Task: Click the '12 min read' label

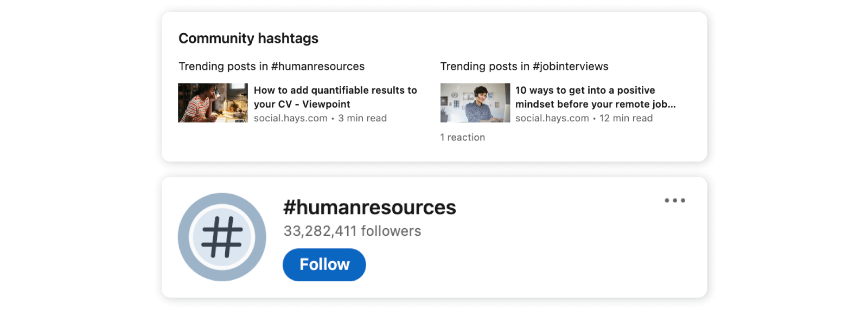Action: (626, 118)
